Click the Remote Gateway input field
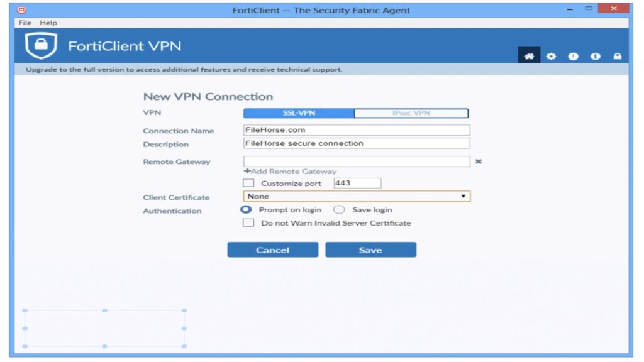644x362 pixels. (357, 162)
